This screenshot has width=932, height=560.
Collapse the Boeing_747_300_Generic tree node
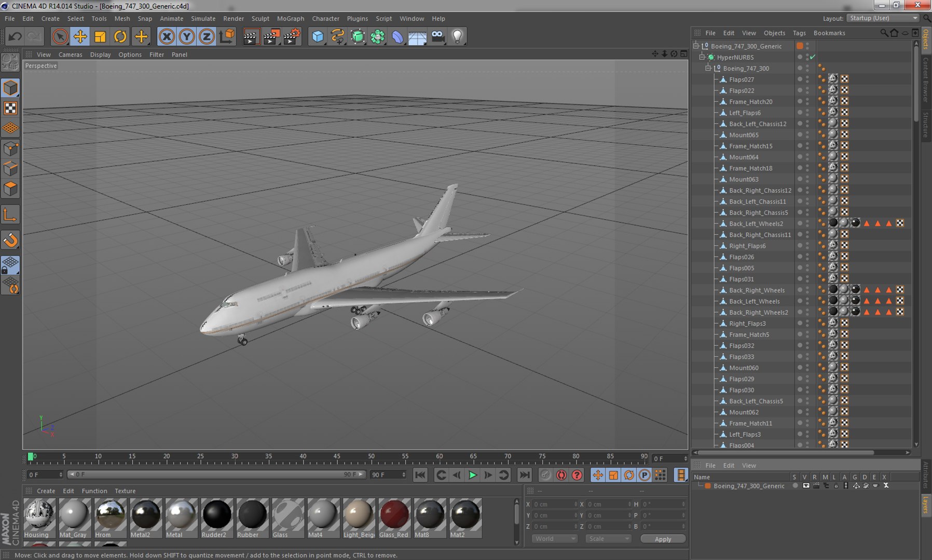[696, 46]
